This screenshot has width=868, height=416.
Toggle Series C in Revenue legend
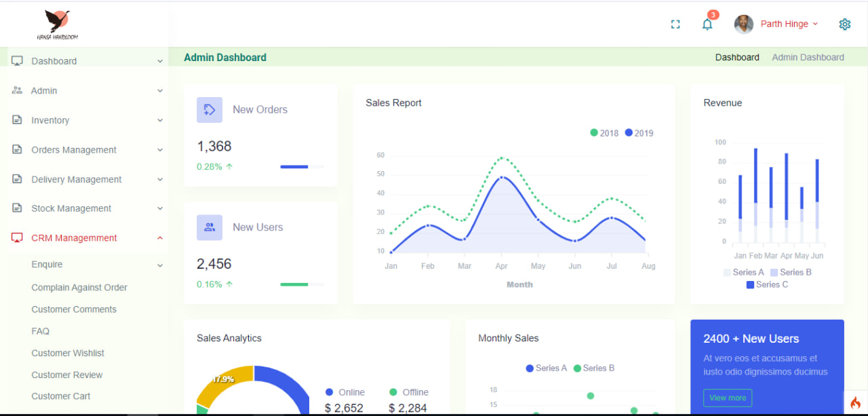tap(767, 284)
